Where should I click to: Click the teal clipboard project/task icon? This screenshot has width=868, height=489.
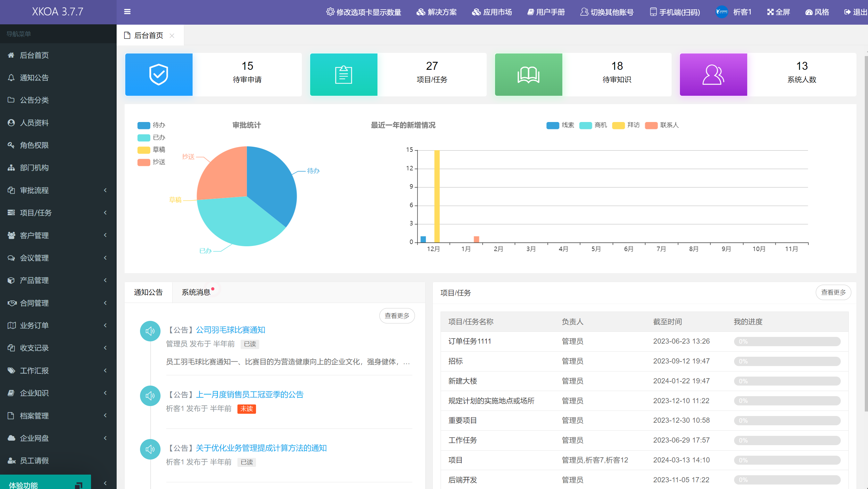pyautogui.click(x=343, y=74)
